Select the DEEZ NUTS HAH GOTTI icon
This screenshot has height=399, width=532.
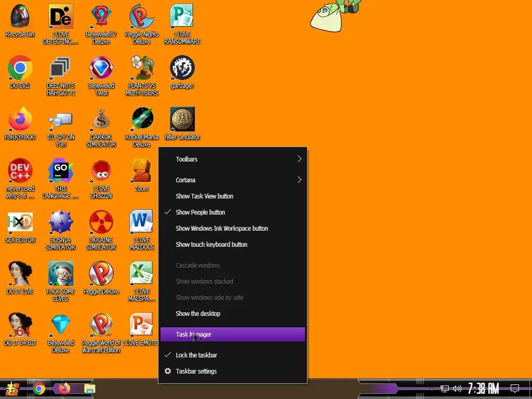click(x=60, y=68)
